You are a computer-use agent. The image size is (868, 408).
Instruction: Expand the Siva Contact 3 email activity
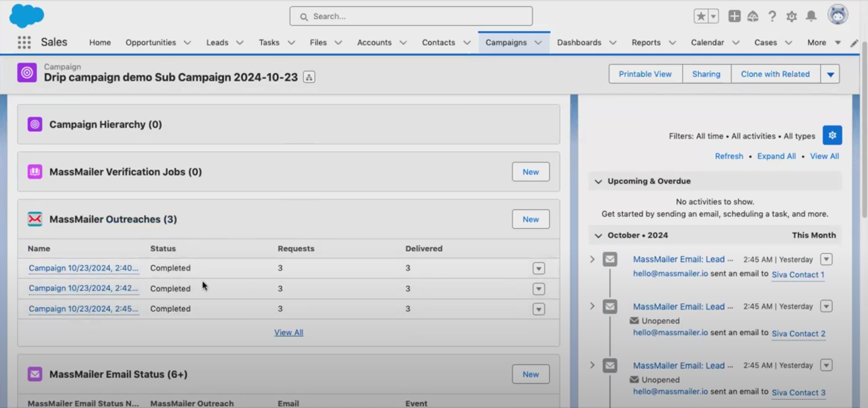pos(592,365)
